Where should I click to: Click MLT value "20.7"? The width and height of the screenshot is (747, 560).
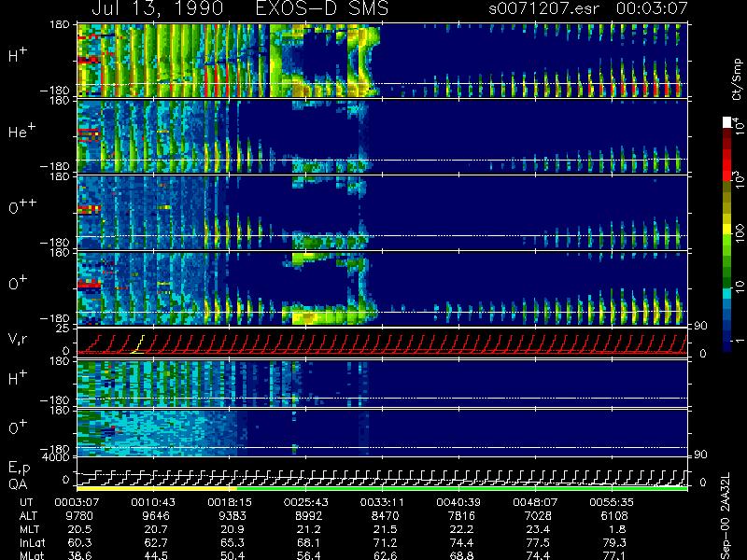coord(156,529)
